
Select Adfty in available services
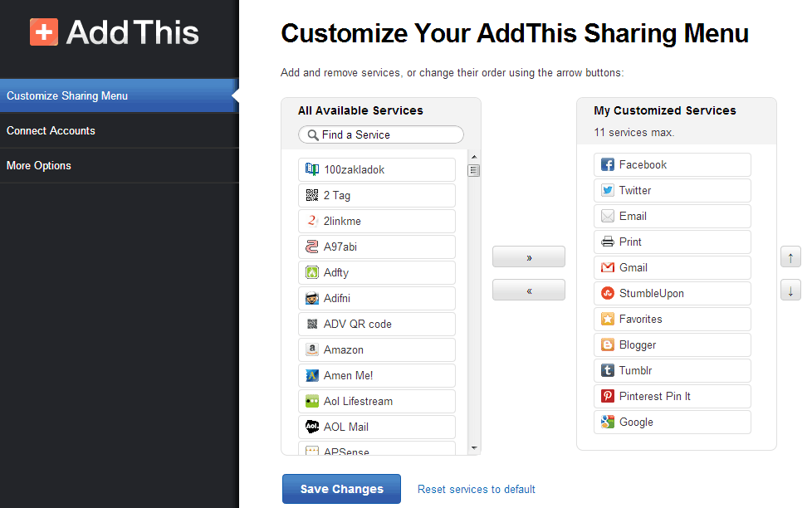(377, 272)
